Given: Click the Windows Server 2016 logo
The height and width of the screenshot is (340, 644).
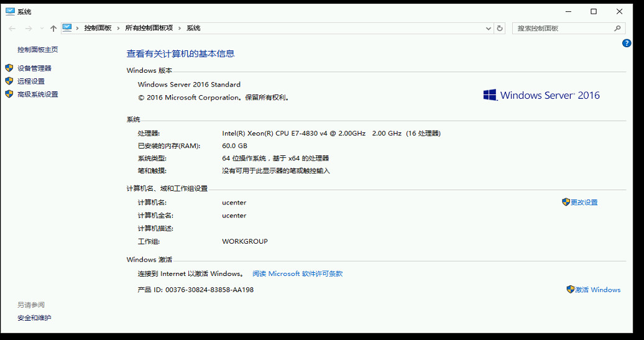Looking at the screenshot, I should pyautogui.click(x=541, y=95).
